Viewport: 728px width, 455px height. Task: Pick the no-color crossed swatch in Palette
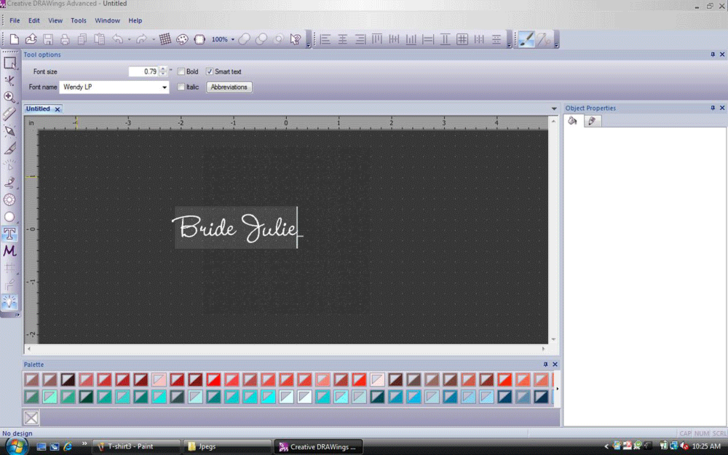click(32, 418)
